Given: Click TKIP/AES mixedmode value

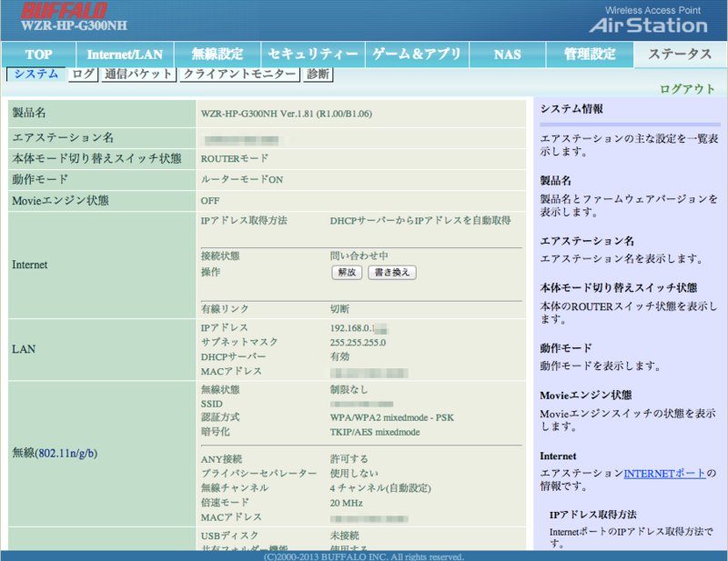Looking at the screenshot, I should click(x=375, y=432).
